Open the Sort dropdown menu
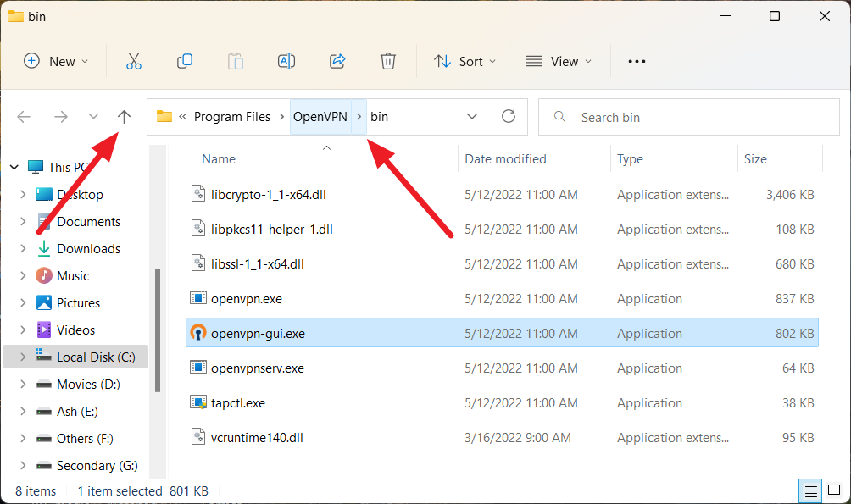851x504 pixels. 464,61
